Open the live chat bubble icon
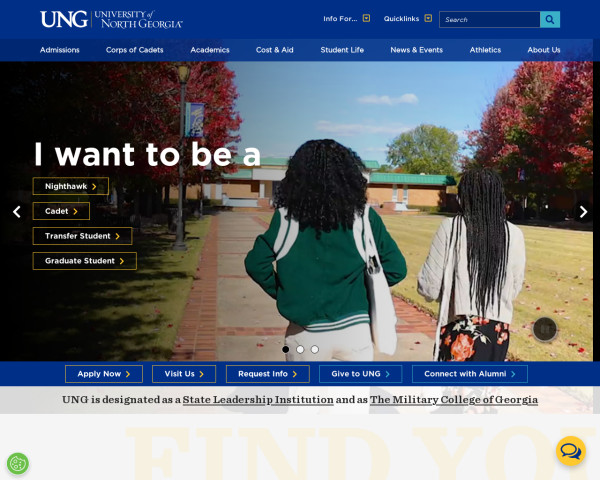600x480 pixels. [571, 451]
